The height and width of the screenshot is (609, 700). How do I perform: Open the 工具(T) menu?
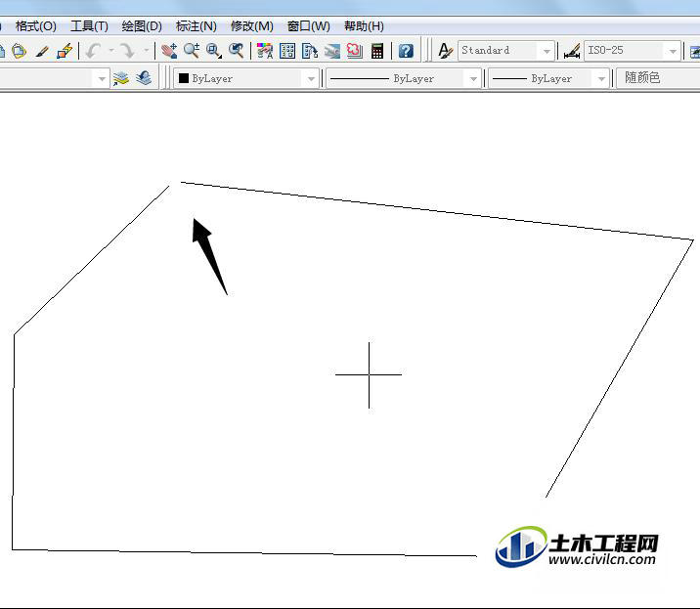pyautogui.click(x=89, y=26)
